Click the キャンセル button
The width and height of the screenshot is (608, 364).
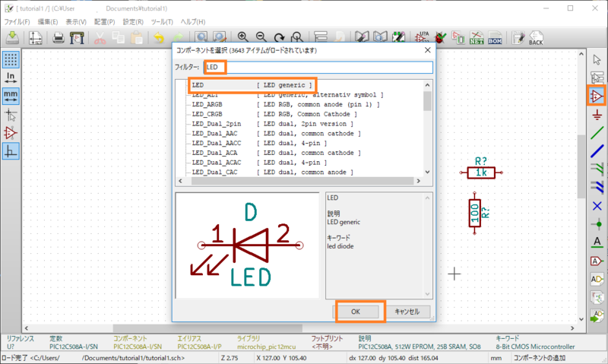pyautogui.click(x=407, y=312)
